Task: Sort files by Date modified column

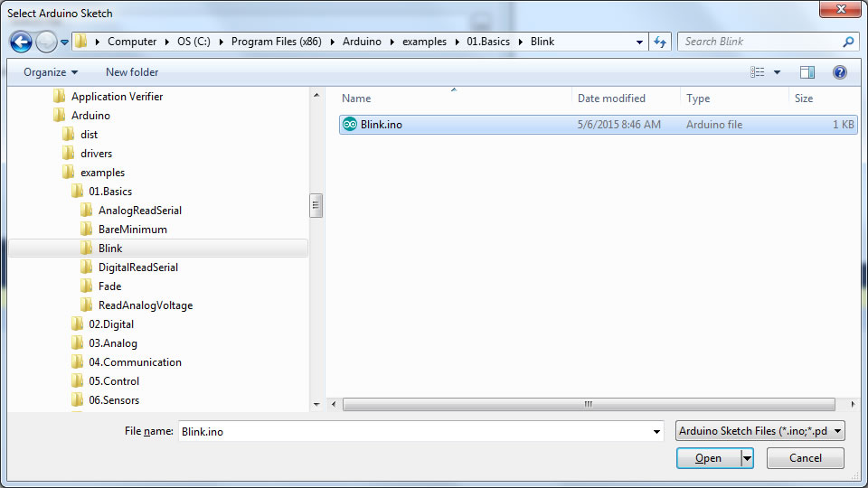Action: [x=611, y=99]
